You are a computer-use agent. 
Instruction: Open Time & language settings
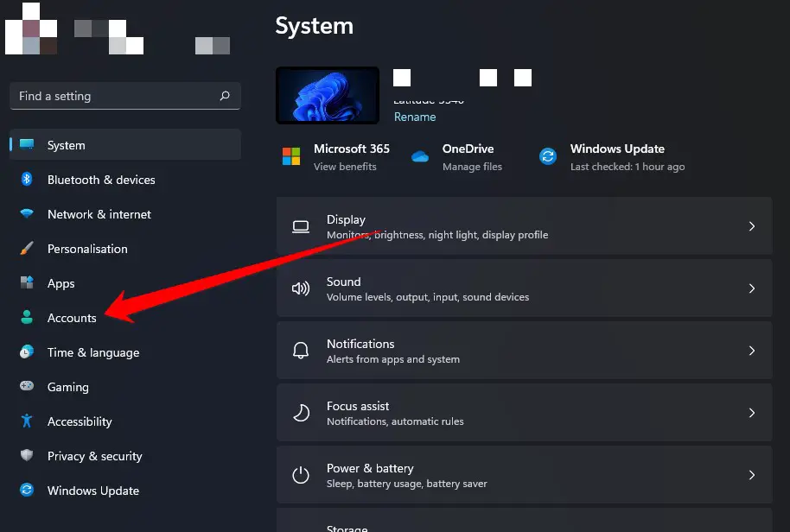125,351
